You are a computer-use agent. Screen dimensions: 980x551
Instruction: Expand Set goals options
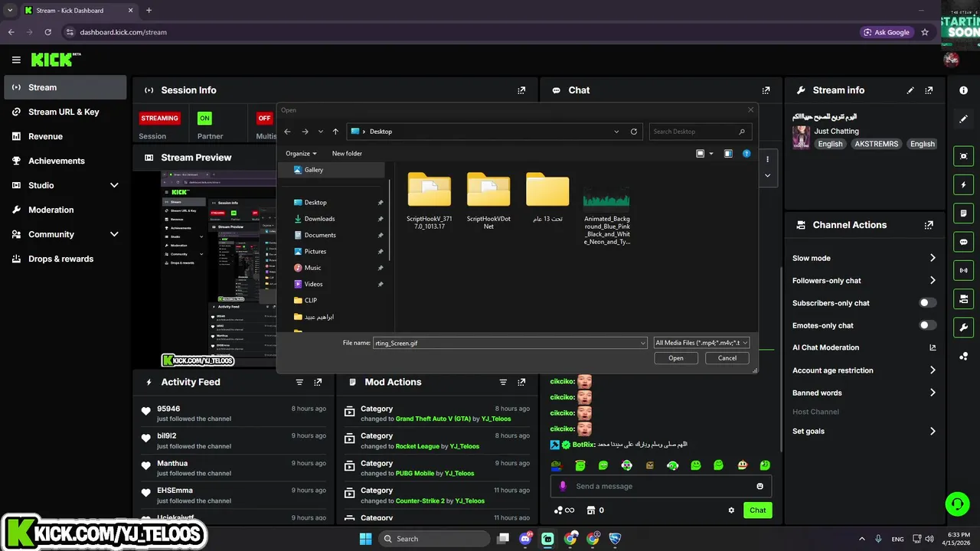pos(933,431)
